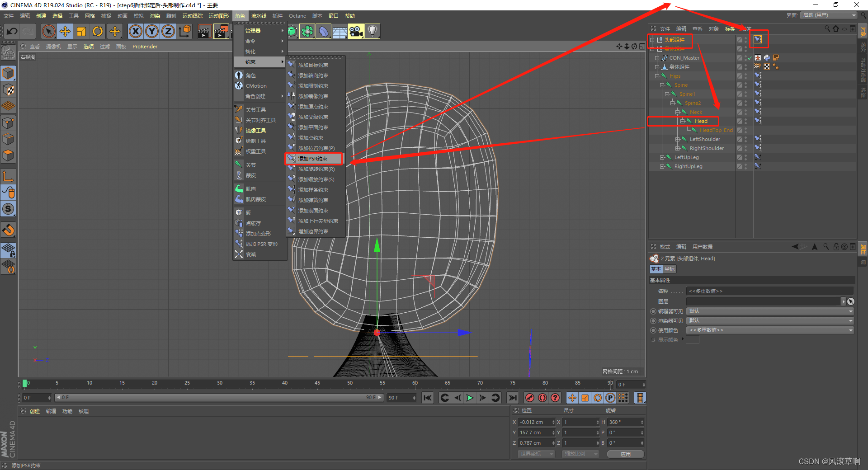
Task: Switch to the 坐标 tab in the attributes panel
Action: point(670,269)
